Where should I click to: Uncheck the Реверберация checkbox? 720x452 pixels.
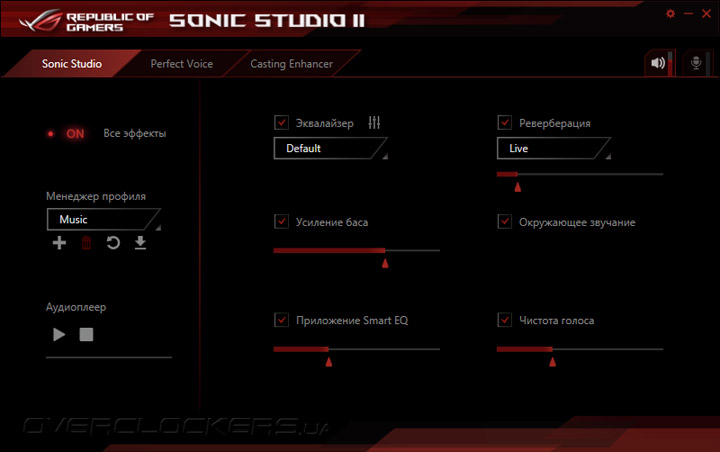tap(505, 123)
